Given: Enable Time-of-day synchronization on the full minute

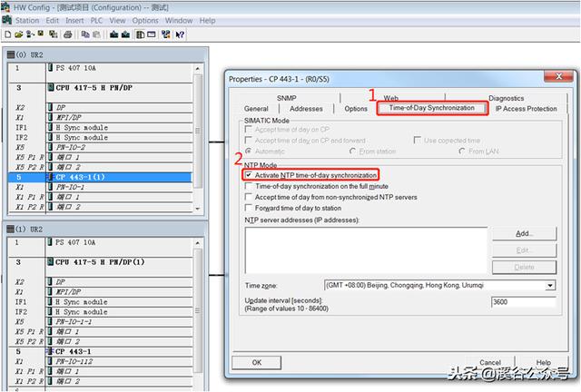Looking at the screenshot, I should pyautogui.click(x=249, y=186).
